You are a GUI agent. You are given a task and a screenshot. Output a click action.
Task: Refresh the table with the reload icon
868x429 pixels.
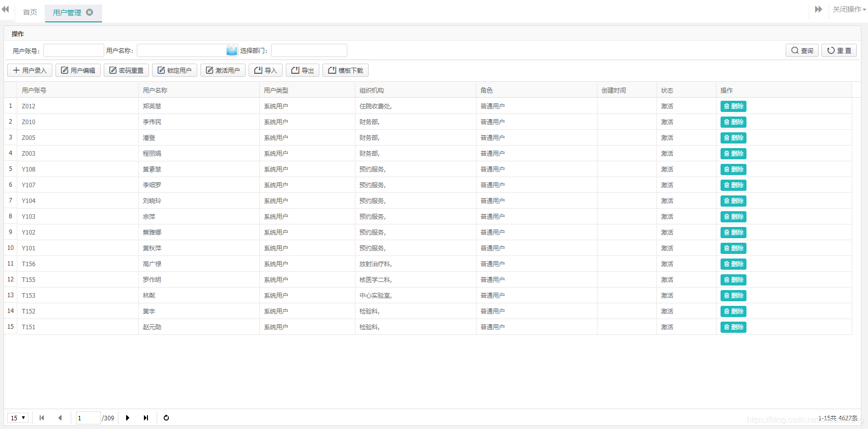point(166,418)
